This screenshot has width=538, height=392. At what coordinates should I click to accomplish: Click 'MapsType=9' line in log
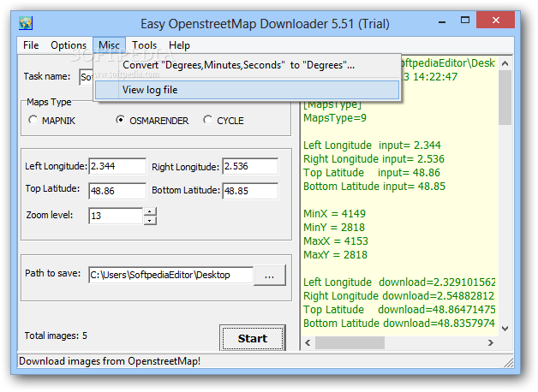[x=335, y=118]
